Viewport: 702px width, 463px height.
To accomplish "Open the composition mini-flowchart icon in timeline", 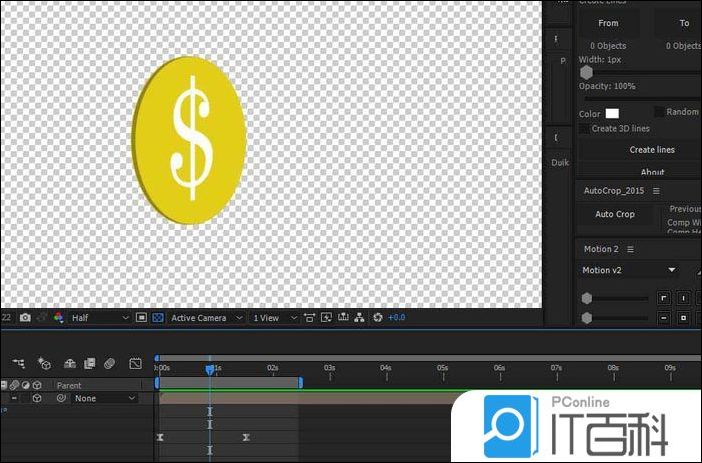I will (x=19, y=363).
